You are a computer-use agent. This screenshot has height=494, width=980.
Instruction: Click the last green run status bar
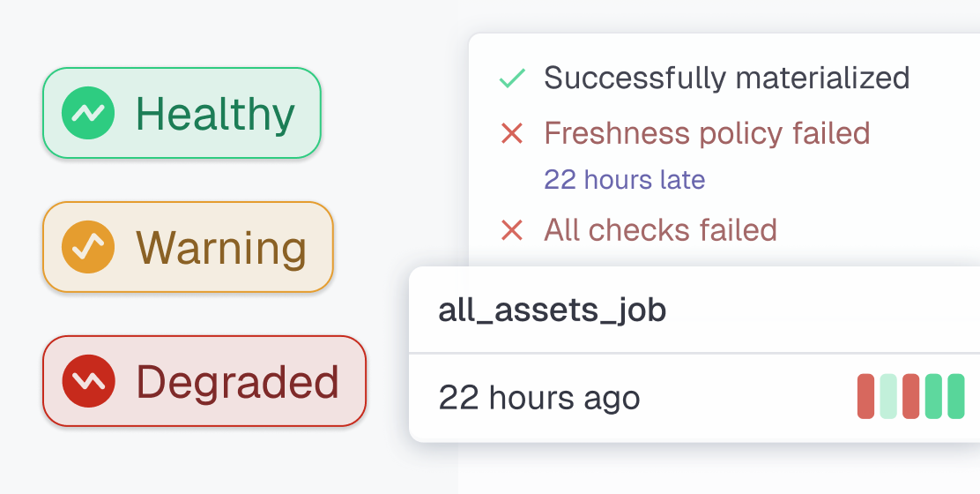click(956, 396)
